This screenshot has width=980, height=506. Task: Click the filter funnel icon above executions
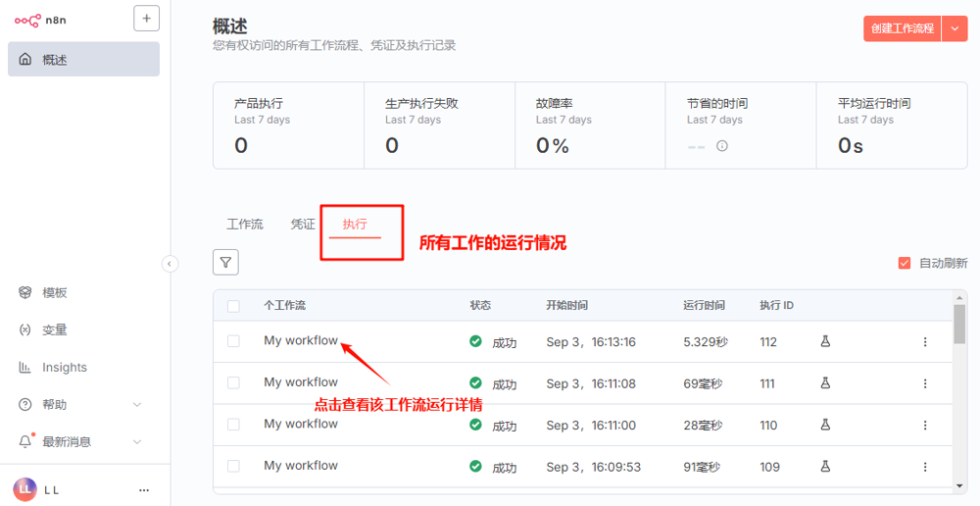225,262
